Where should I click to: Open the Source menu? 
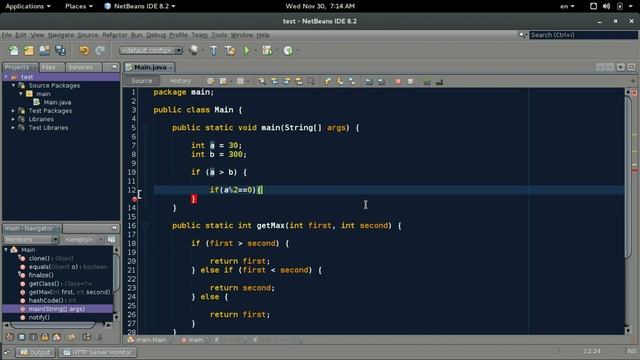pyautogui.click(x=88, y=35)
